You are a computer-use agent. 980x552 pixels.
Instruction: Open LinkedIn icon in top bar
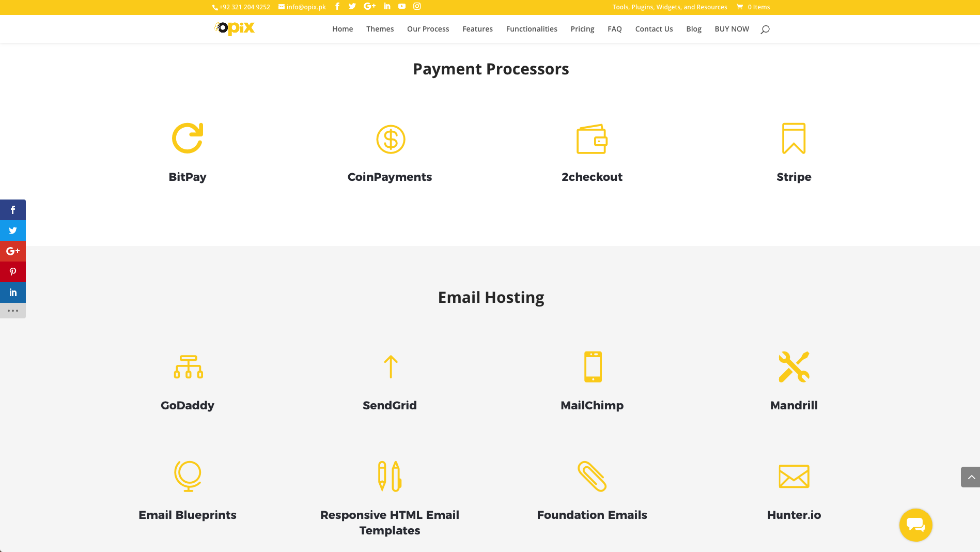pyautogui.click(x=387, y=7)
